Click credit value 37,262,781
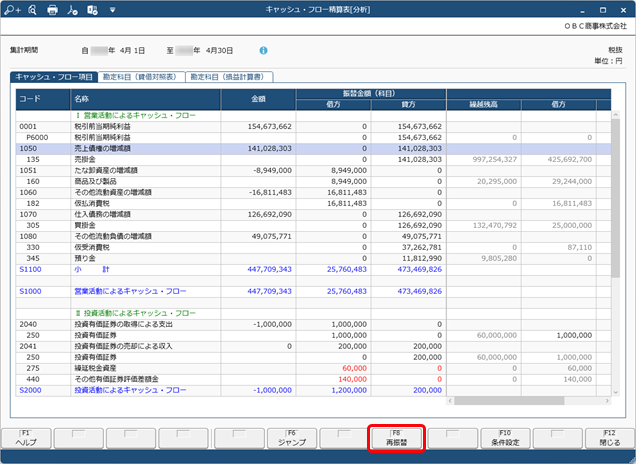 (x=422, y=247)
